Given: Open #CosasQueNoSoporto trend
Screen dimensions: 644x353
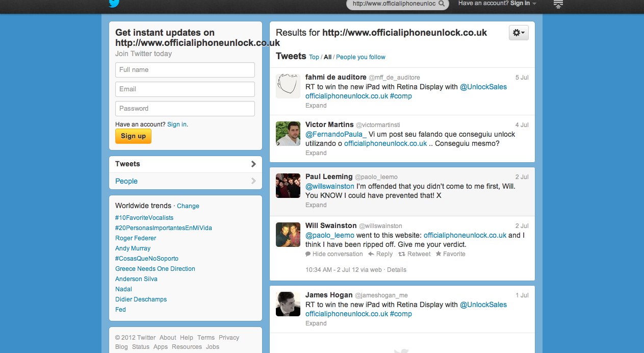Looking at the screenshot, I should click(x=147, y=259).
